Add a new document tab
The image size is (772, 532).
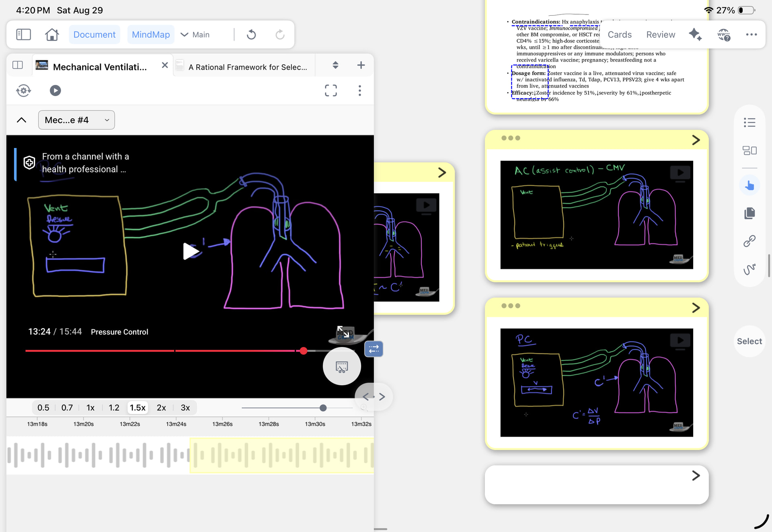[x=361, y=65]
